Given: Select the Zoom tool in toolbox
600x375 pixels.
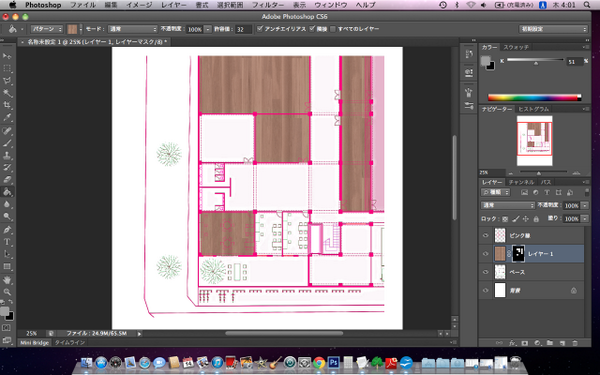Looking at the screenshot, I should tap(7, 292).
